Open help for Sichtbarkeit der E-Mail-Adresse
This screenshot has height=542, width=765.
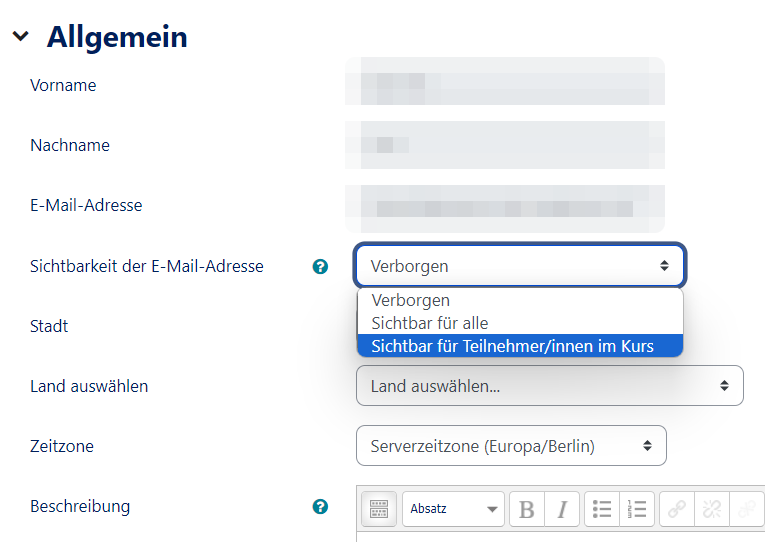click(x=320, y=267)
